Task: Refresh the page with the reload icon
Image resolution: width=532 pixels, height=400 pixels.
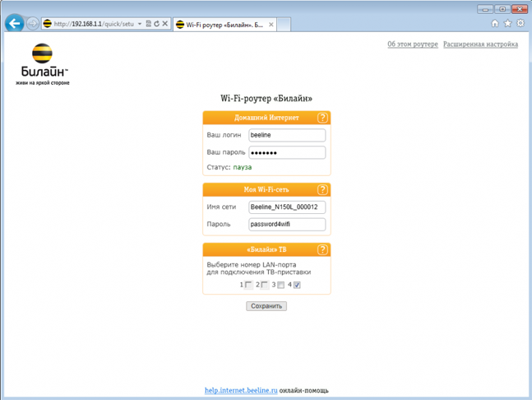Action: click(156, 24)
